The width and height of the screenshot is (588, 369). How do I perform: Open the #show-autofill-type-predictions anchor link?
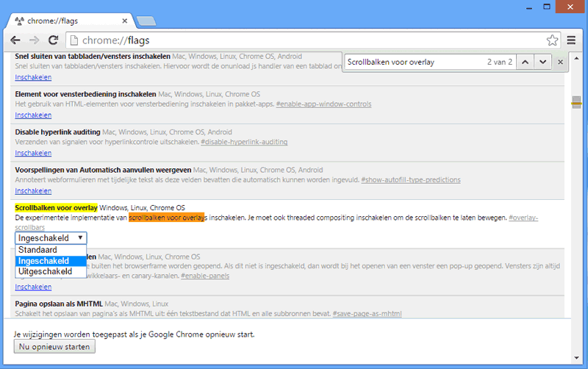pyautogui.click(x=411, y=179)
